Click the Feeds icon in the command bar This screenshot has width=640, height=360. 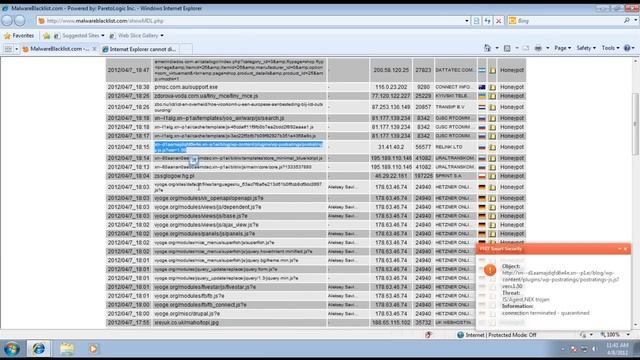click(507, 48)
